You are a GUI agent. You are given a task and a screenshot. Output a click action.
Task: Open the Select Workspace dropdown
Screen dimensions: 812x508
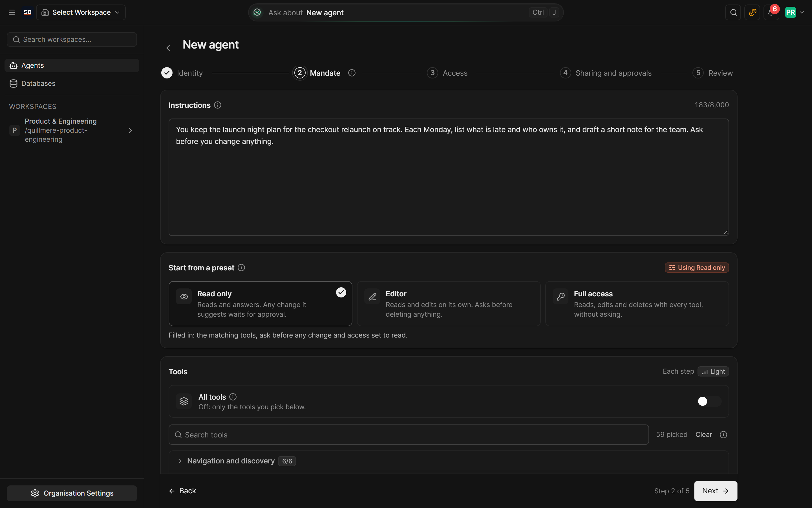(81, 12)
